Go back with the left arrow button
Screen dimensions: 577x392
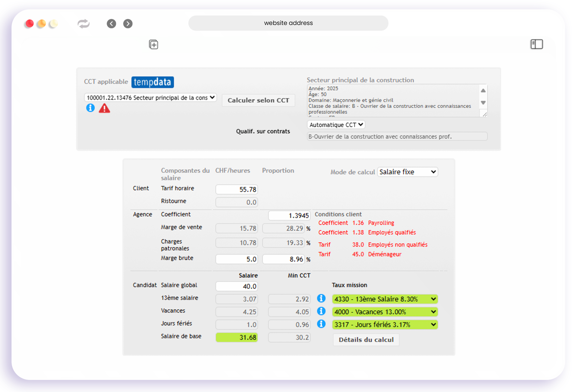tap(111, 23)
